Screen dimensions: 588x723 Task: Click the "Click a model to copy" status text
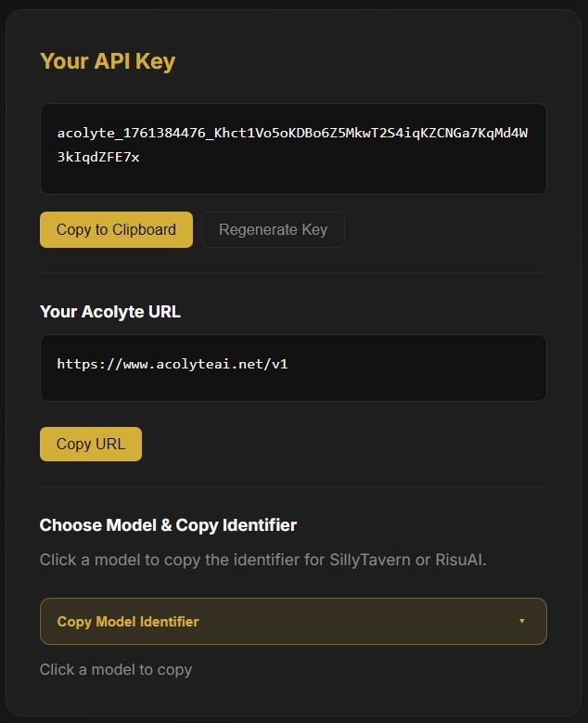click(116, 669)
